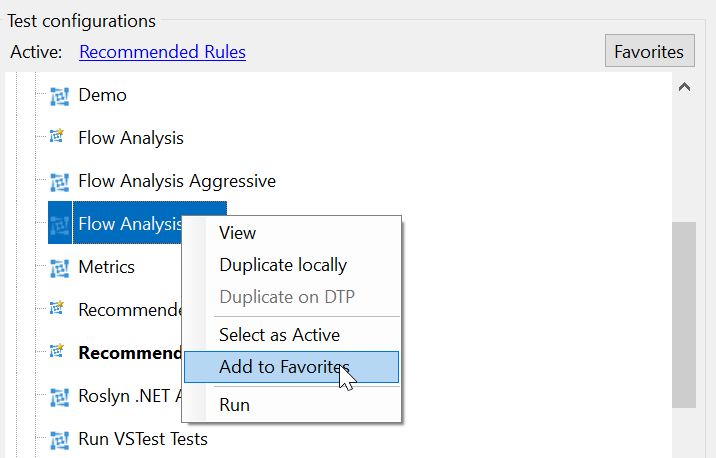The width and height of the screenshot is (716, 458).
Task: Select Run VSTest Tests configuration
Action: click(x=143, y=439)
